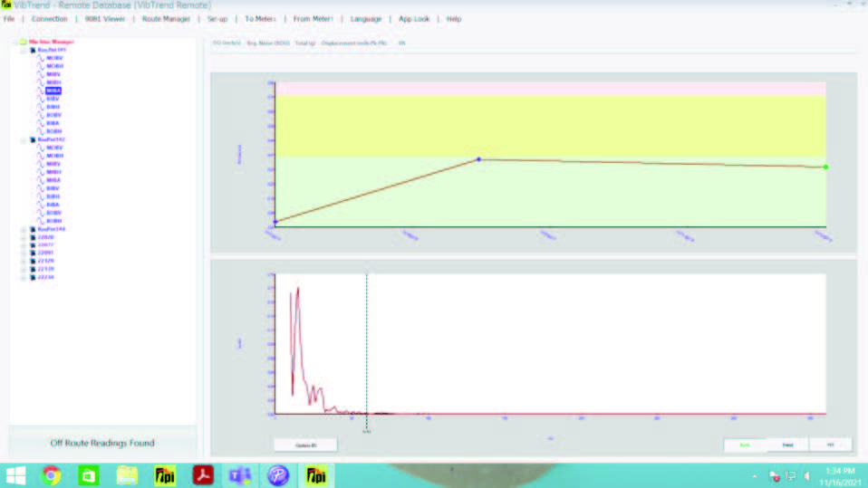Open Microsoft Teams from the taskbar
This screenshot has width=868, height=488.
click(x=240, y=475)
